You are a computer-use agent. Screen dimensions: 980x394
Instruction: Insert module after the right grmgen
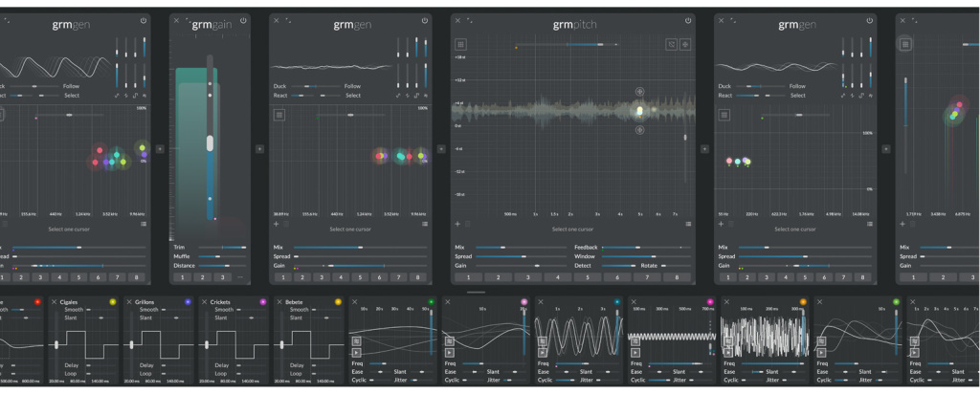coord(885,148)
